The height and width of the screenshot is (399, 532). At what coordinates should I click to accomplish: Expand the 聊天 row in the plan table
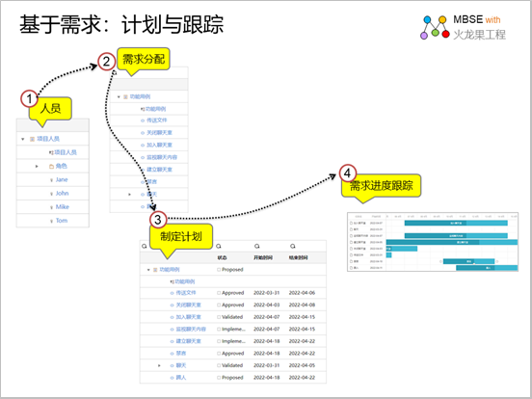[x=159, y=366]
